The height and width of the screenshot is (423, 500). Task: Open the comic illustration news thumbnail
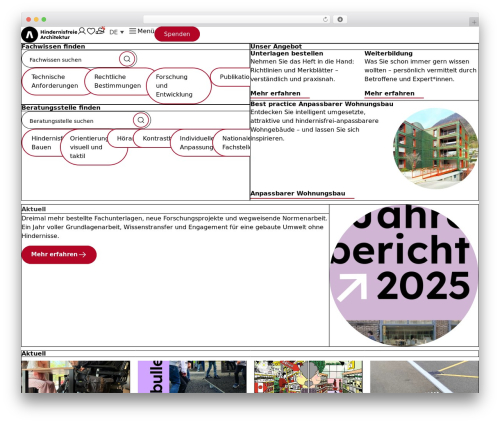pos(308,377)
